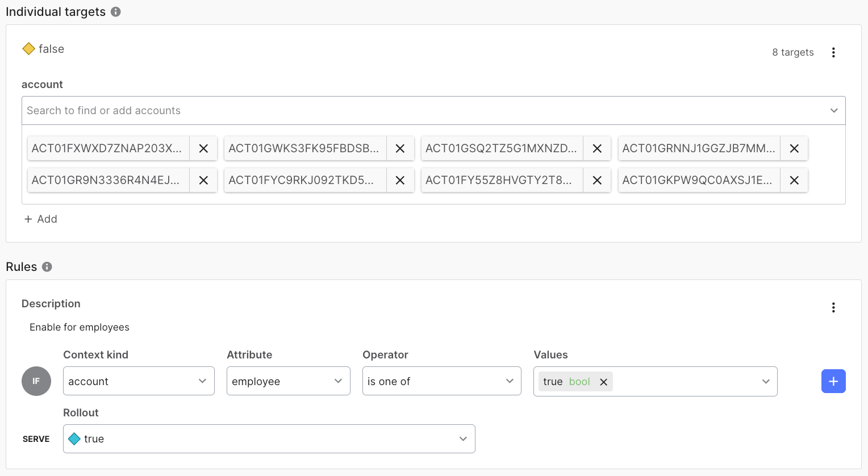Screen dimensions: 868x476
Task: Open the Attribute dropdown showing employee
Action: (x=288, y=381)
